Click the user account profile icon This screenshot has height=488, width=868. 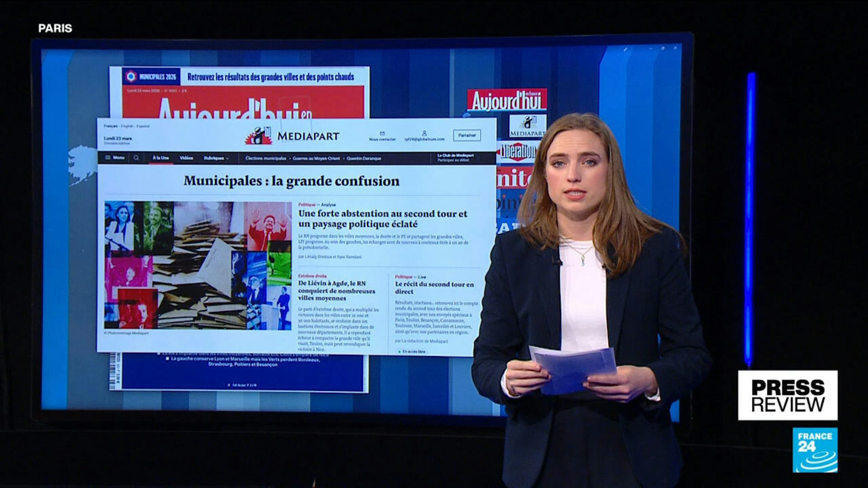pos(424,133)
